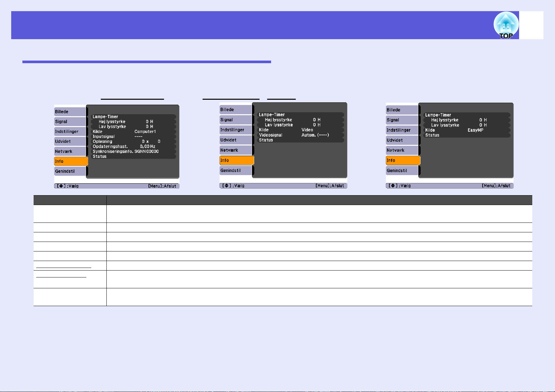Open Indstillinger in the Video source menu

click(x=236, y=130)
